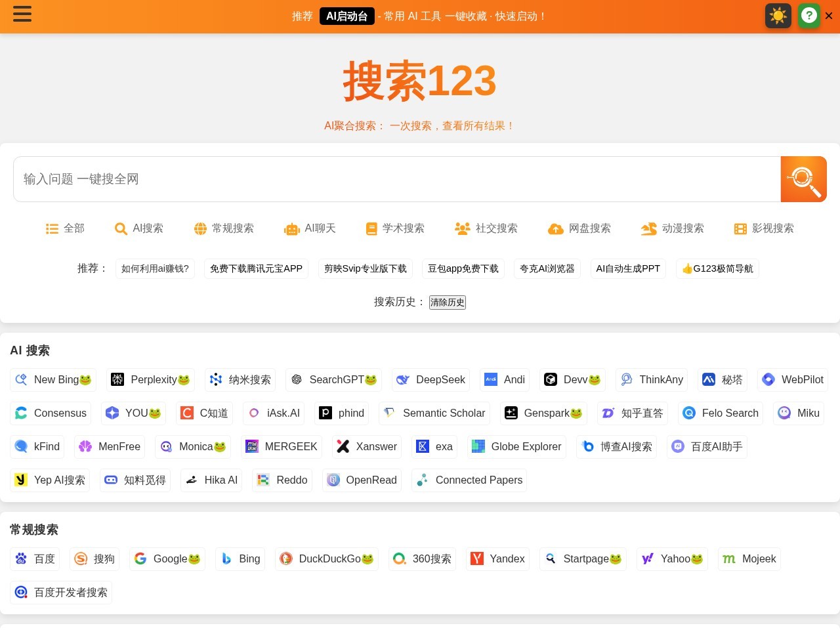
Task: Click the Felo Search icon
Action: pos(689,413)
